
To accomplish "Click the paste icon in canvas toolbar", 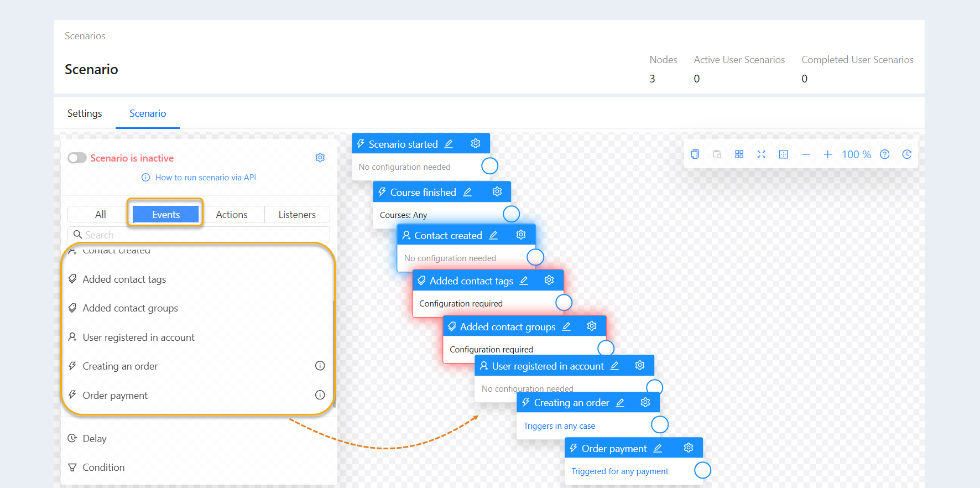I will point(717,154).
